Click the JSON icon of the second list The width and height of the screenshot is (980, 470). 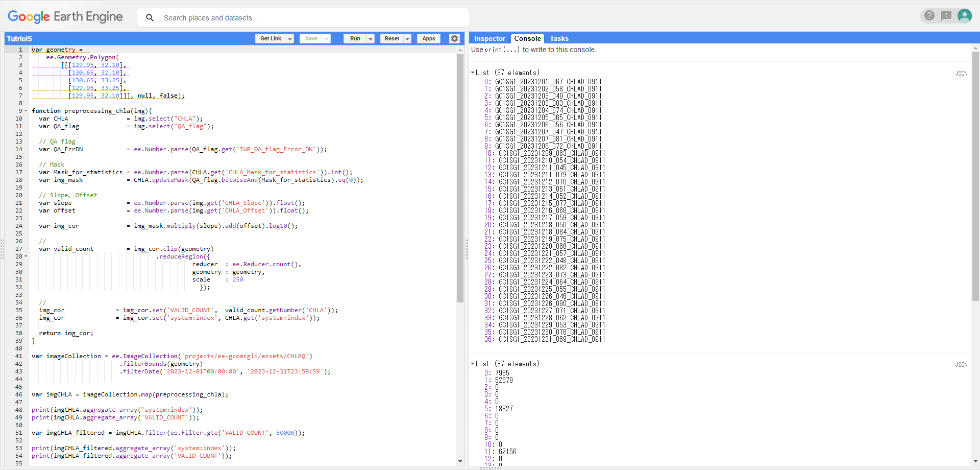[961, 365]
